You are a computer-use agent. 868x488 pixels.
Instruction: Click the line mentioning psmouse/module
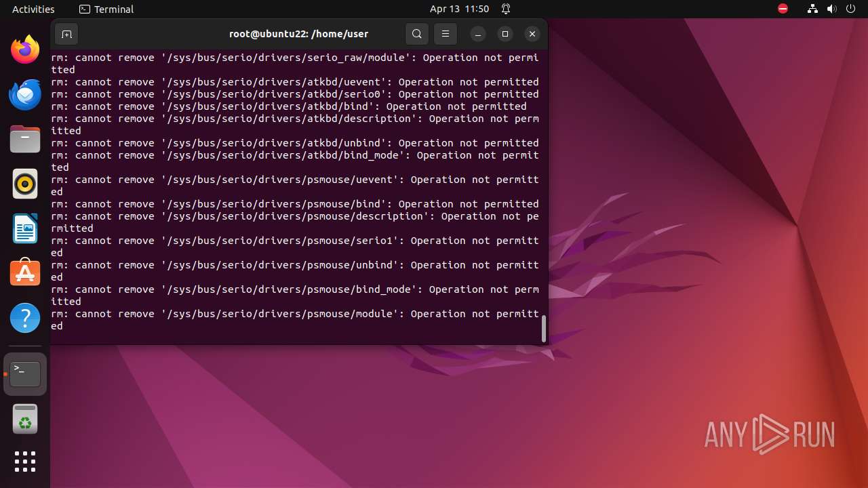pos(295,320)
